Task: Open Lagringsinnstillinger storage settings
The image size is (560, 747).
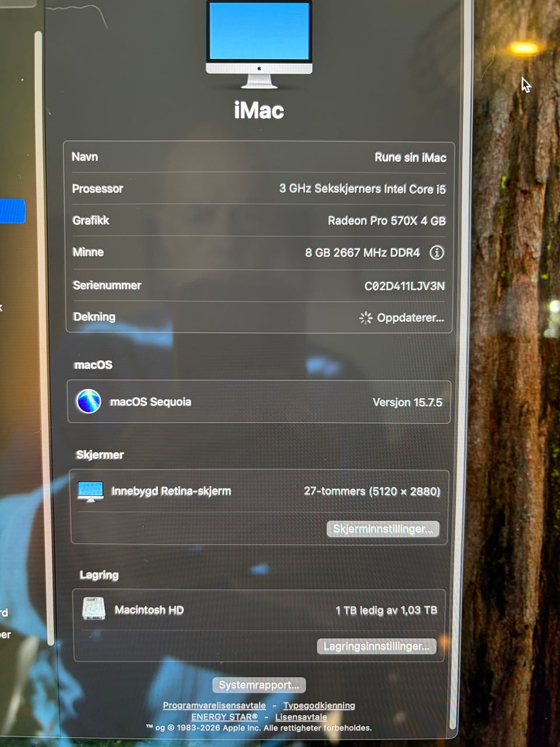Action: (376, 646)
